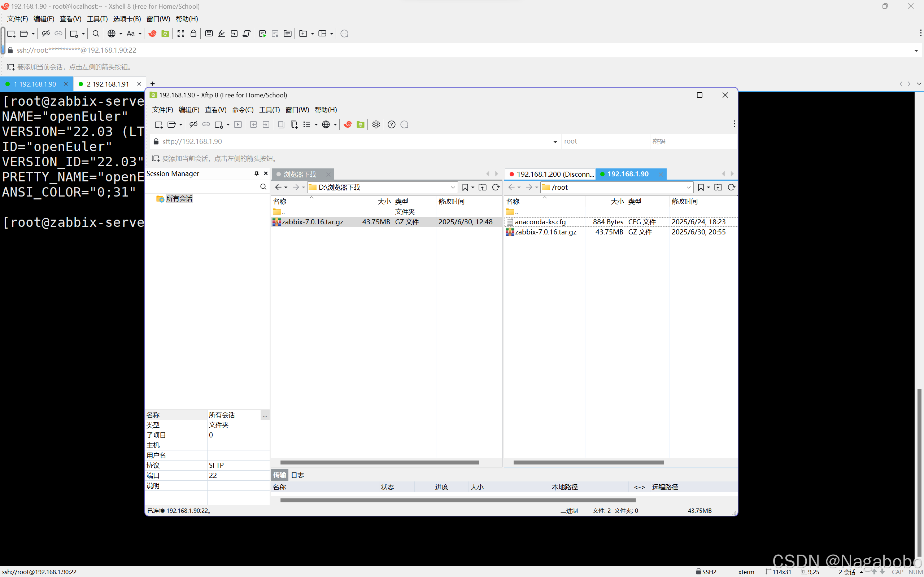This screenshot has width=924, height=577.
Task: Click the Xshell launch icon in Xftp toolbar
Action: (x=348, y=124)
